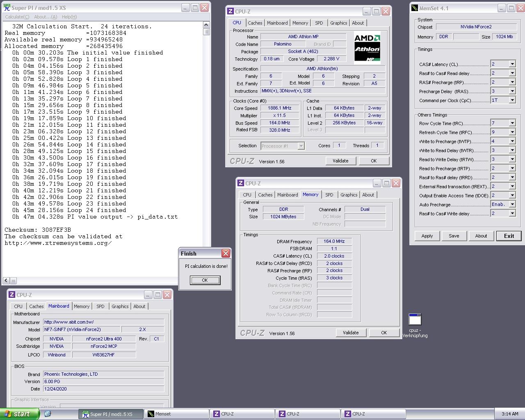The height and width of the screenshot is (420, 525).
Task: Click the AMD Athlon MP processor logo
Action: (x=367, y=48)
